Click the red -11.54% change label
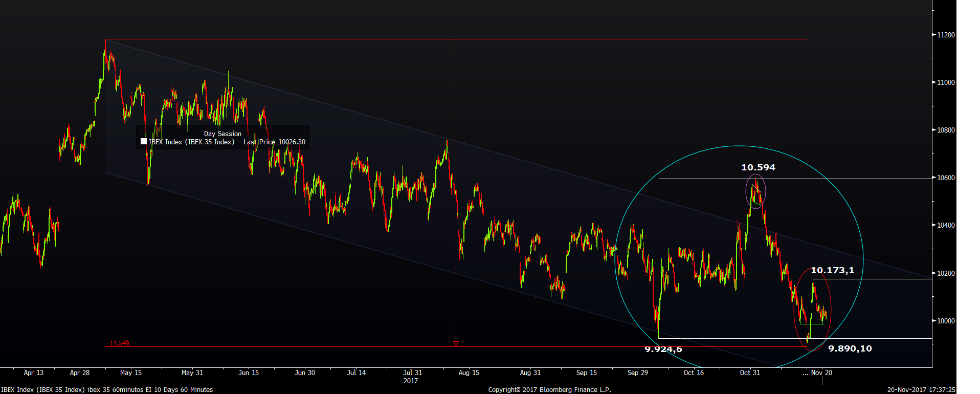 tap(118, 343)
